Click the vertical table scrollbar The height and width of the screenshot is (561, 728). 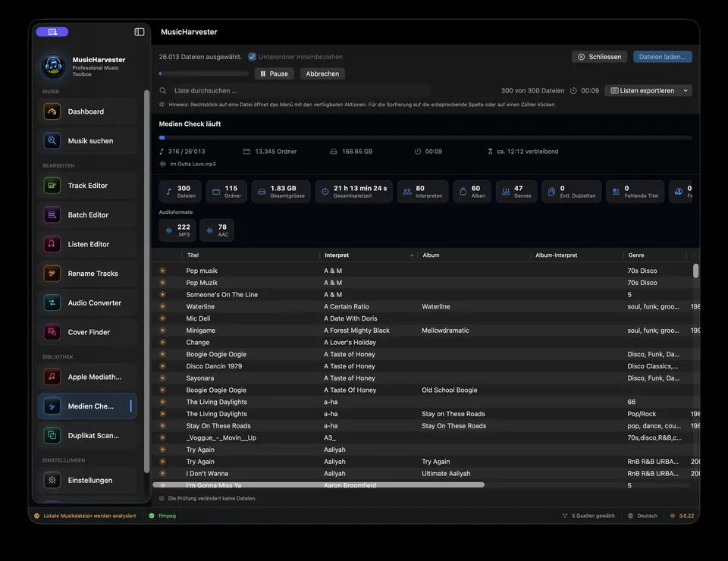pyautogui.click(x=695, y=271)
